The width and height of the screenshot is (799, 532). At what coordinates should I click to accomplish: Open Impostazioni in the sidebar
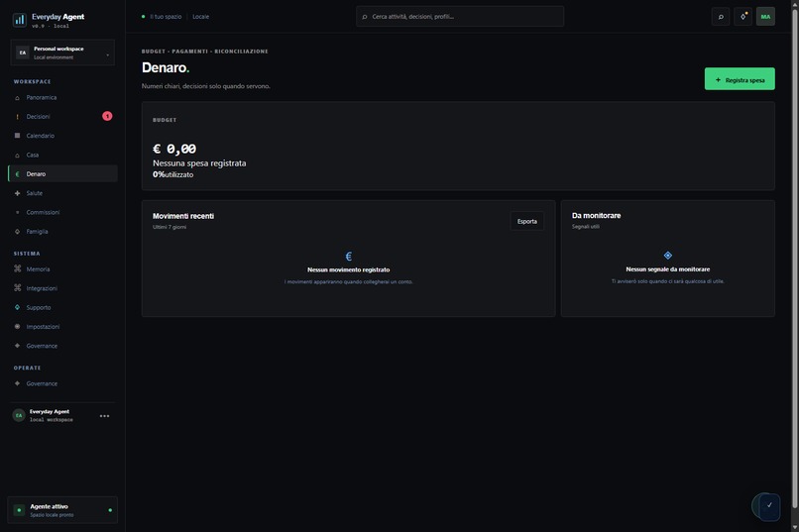click(x=62, y=326)
